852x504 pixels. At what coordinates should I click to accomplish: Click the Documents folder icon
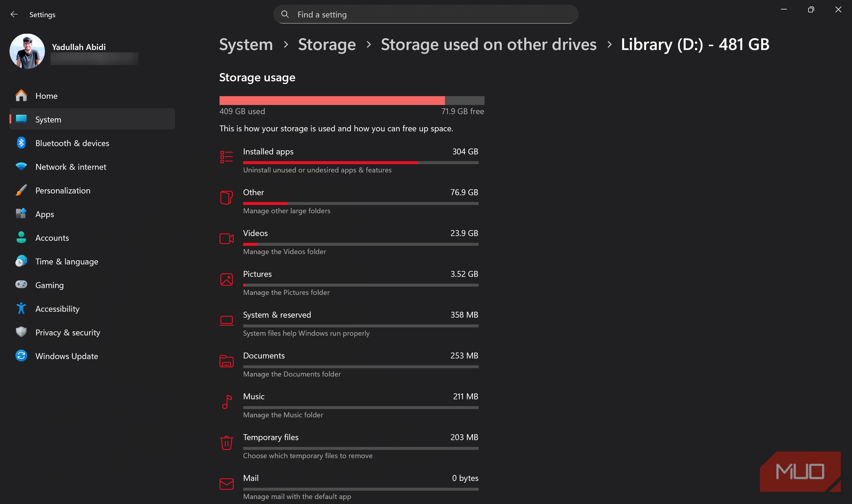[x=227, y=361]
